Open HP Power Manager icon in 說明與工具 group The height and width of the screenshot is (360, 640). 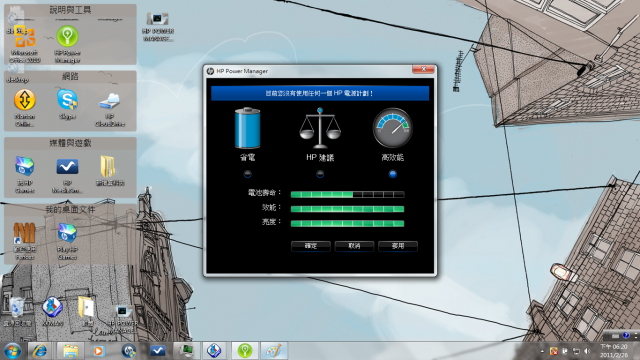[x=67, y=44]
